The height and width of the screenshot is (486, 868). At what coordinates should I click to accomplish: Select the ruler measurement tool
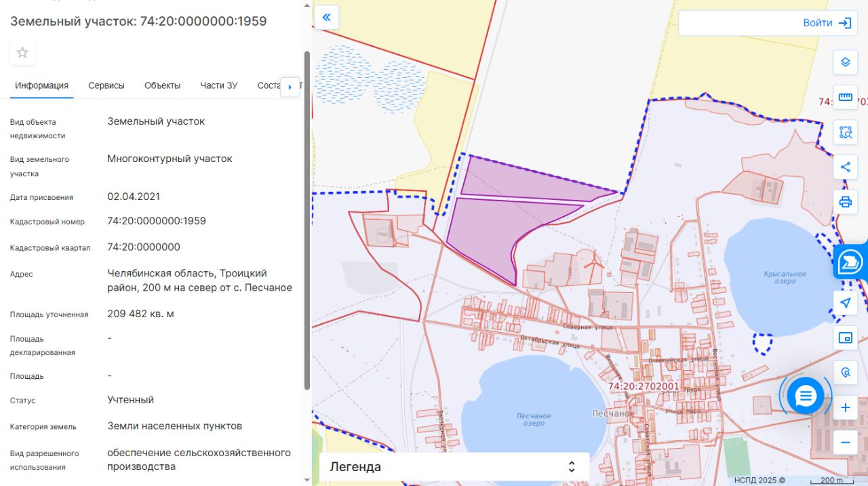845,97
